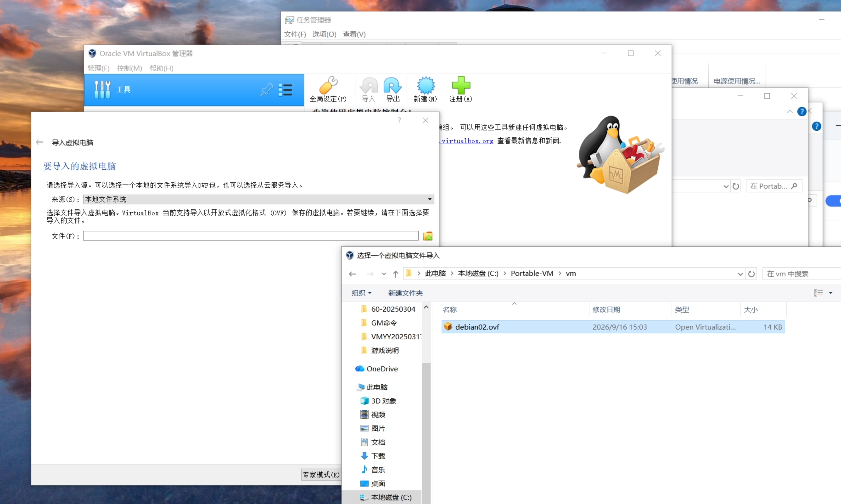Open 文件(F) menu in Task Manager
Viewport: 841px width, 504px height.
(295, 34)
